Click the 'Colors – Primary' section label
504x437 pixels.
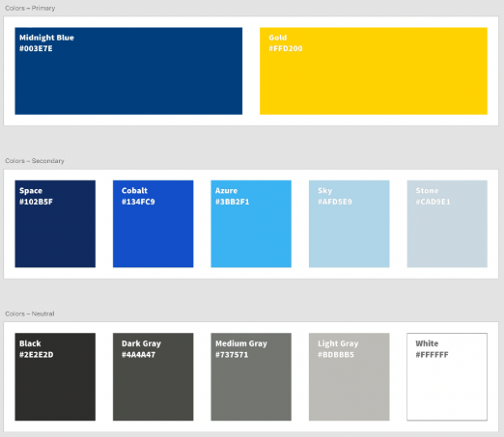30,8
